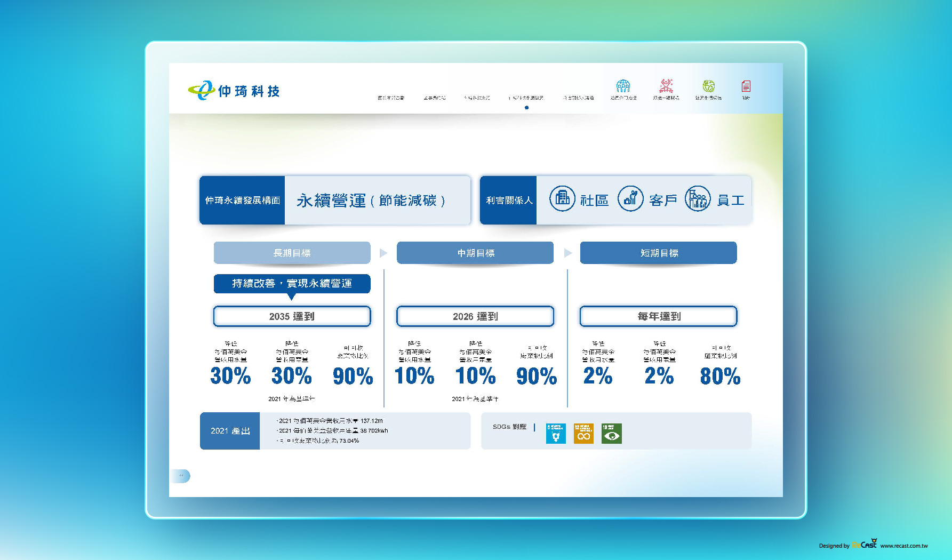Click the 社區 community building icon
Image resolution: width=952 pixels, height=560 pixels.
click(563, 199)
